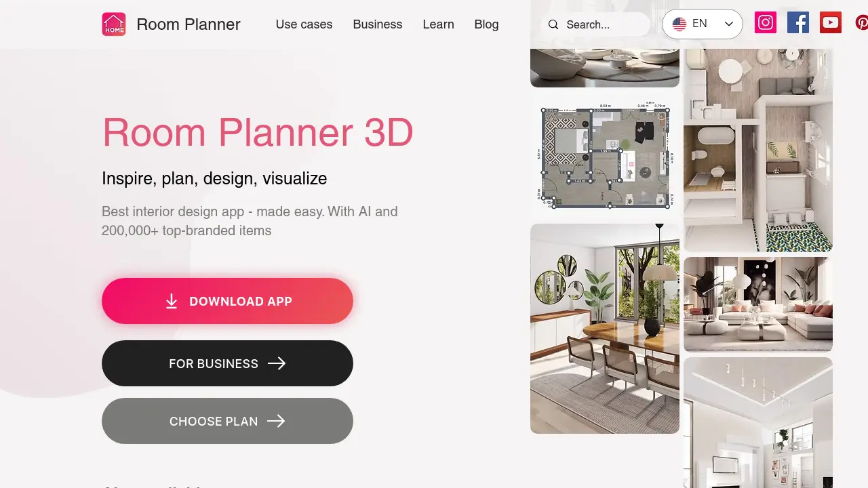
Task: Click the search magnifier icon
Action: click(553, 24)
